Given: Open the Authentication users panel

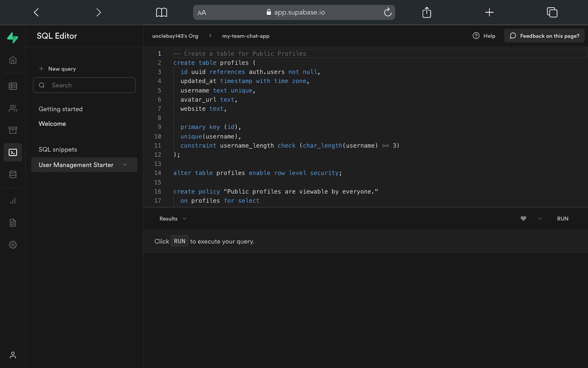Looking at the screenshot, I should click(12, 108).
